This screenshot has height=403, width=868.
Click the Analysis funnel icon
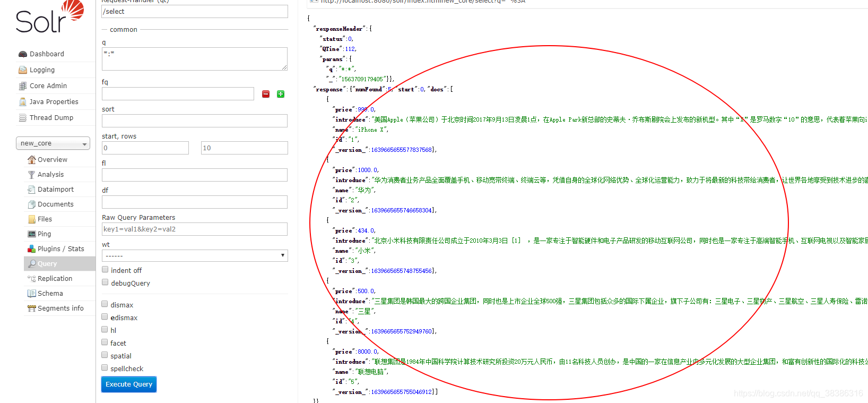click(x=31, y=175)
